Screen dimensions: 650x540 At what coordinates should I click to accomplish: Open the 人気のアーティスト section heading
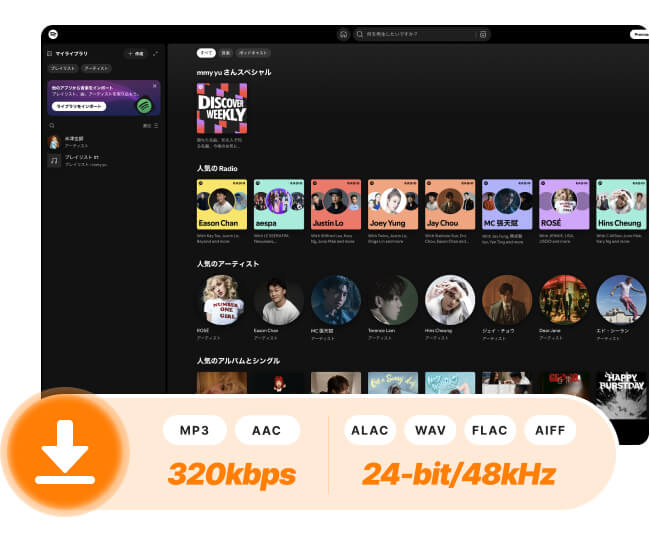pyautogui.click(x=228, y=264)
